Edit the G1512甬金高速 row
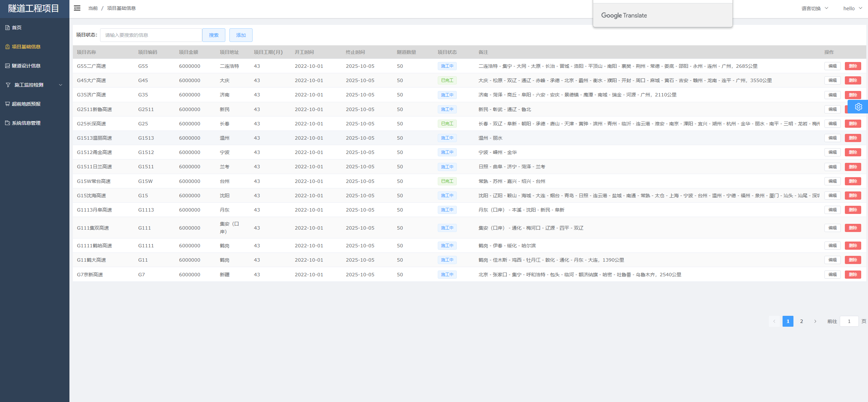The height and width of the screenshot is (402, 868). point(833,152)
